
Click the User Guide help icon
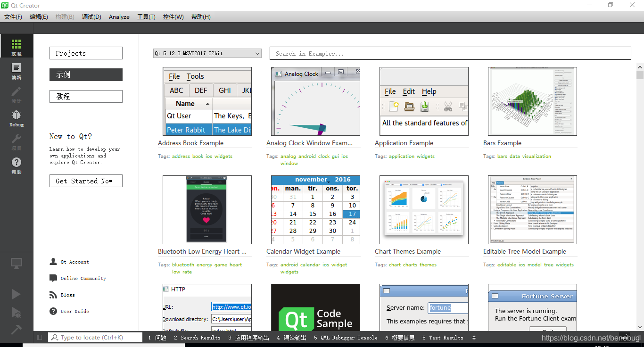[x=53, y=311]
